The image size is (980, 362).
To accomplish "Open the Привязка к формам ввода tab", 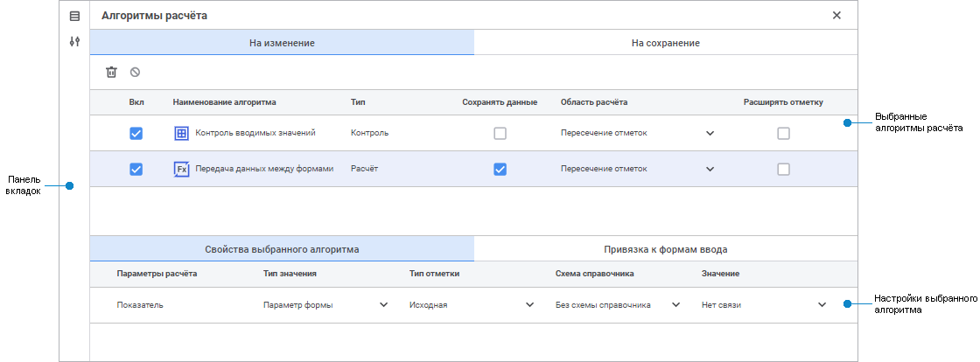I will coord(665,249).
